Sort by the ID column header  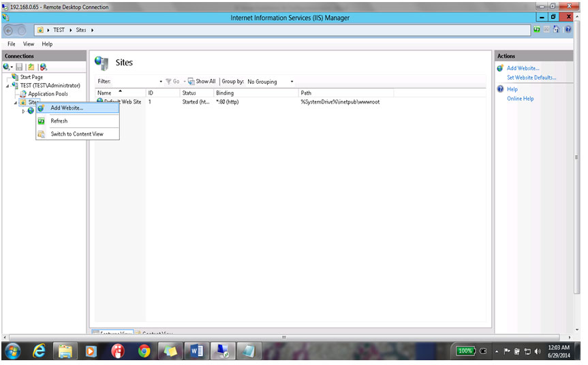pos(162,93)
